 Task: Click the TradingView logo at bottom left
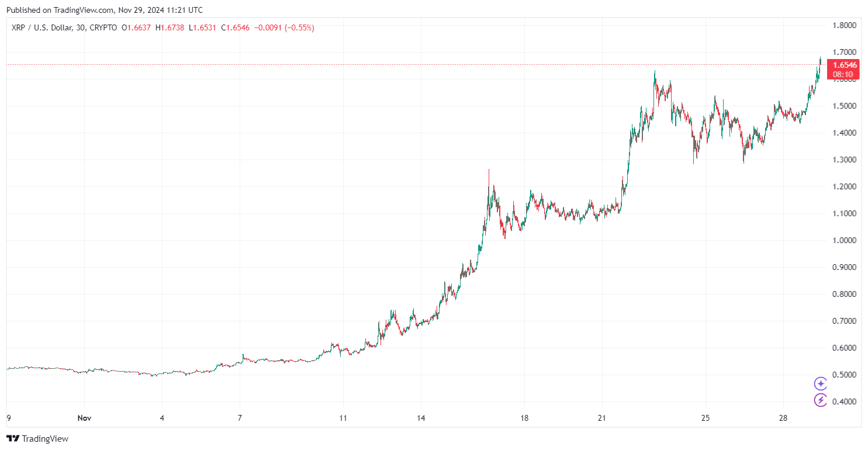tap(37, 438)
